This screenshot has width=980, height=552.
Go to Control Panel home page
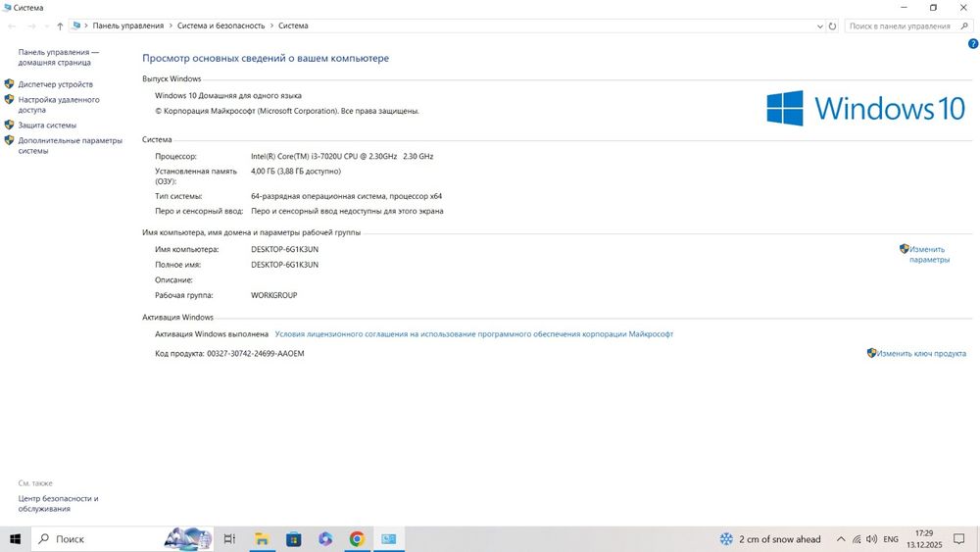click(58, 58)
